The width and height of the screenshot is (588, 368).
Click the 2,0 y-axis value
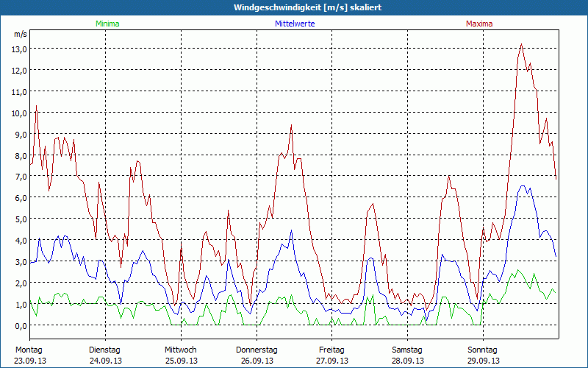pos(21,283)
